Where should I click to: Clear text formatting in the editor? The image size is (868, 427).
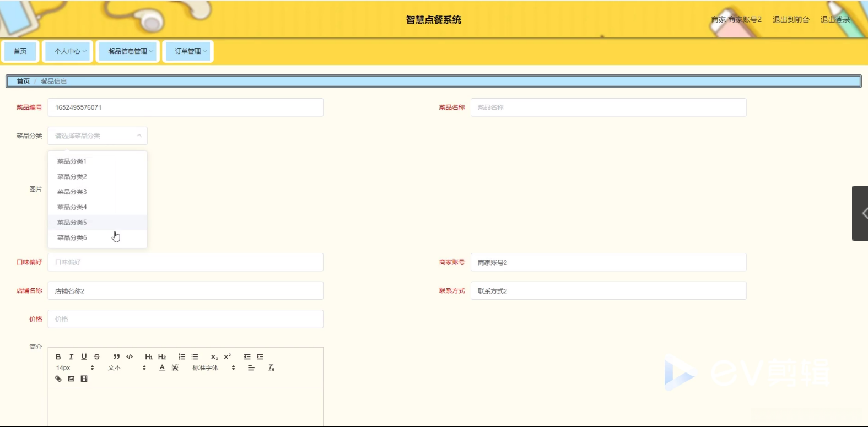click(271, 367)
